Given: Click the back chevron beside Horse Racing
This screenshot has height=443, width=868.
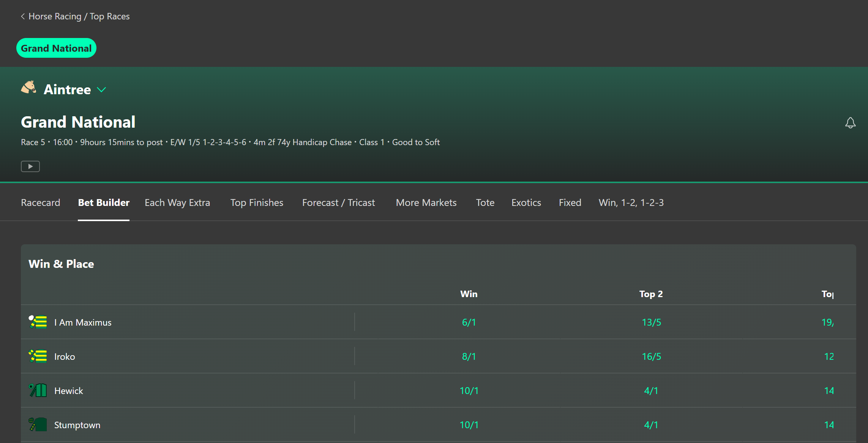Looking at the screenshot, I should (23, 16).
